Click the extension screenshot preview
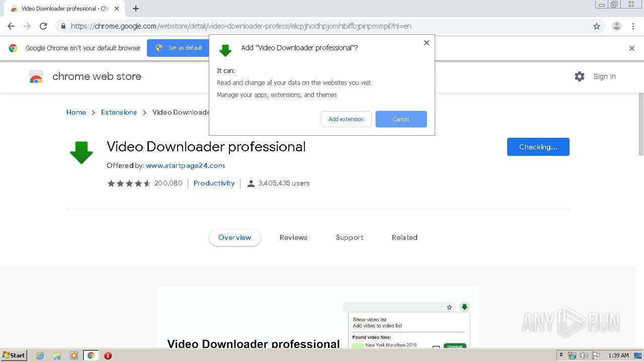This screenshot has width=644, height=362. 318,317
